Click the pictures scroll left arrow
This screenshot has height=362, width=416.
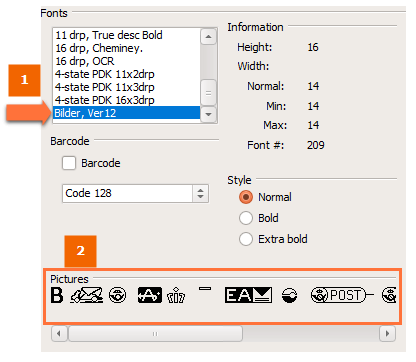point(59,333)
